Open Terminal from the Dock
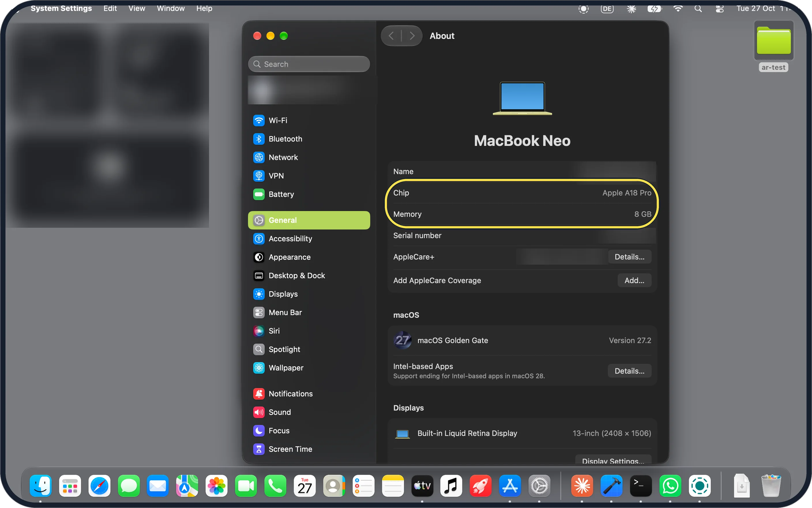Screen dimensions: 812x508 641,486
